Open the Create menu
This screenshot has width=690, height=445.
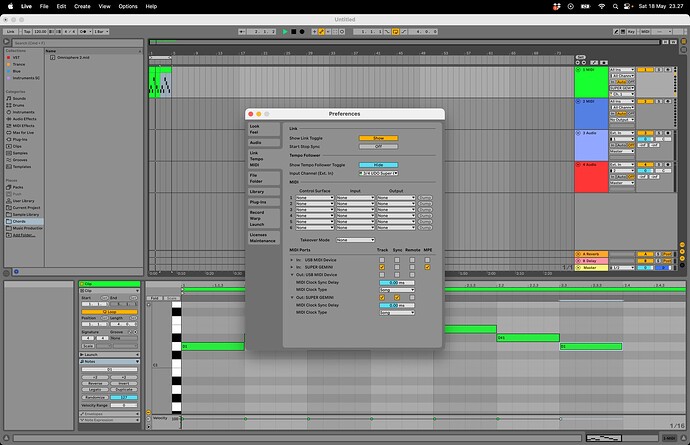coord(82,6)
